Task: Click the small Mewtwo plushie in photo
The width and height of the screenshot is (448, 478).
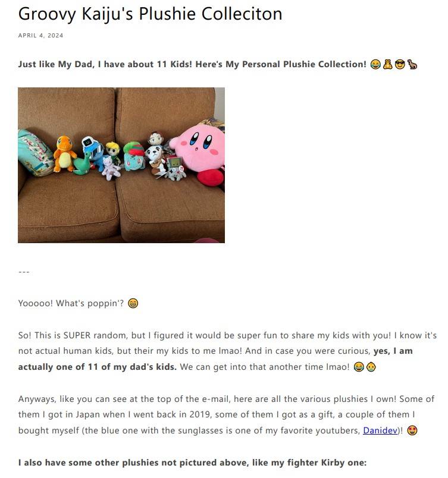Action: point(111,168)
